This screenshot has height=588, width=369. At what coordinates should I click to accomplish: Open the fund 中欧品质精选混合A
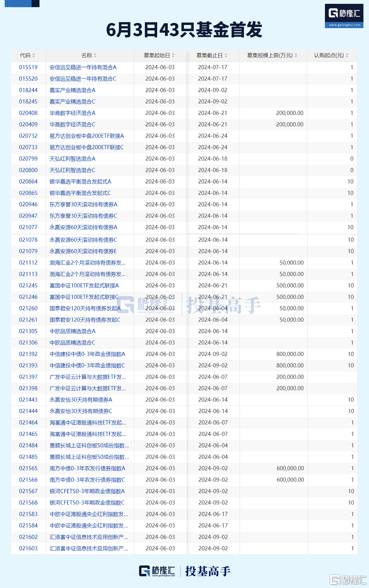point(72,331)
